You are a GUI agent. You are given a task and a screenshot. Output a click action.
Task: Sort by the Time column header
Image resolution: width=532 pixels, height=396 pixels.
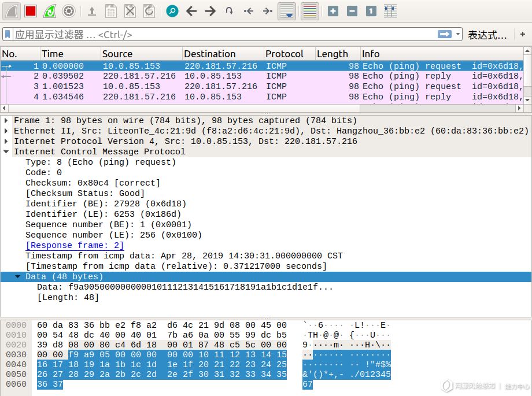point(70,54)
